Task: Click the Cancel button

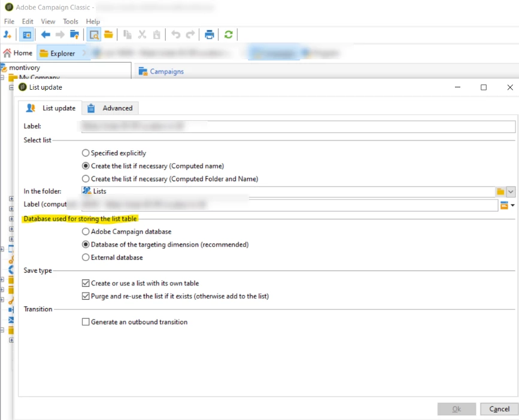Action: click(x=499, y=409)
